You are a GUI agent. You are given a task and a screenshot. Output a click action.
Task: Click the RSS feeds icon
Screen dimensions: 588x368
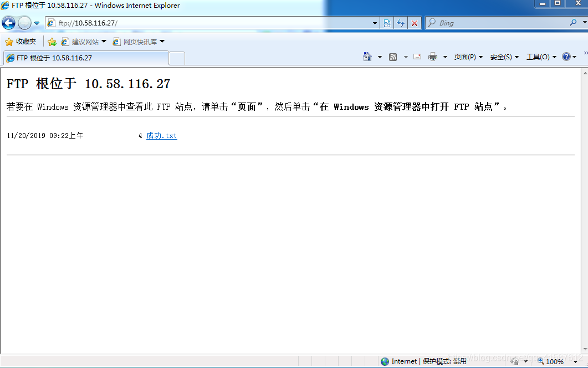tap(392, 57)
